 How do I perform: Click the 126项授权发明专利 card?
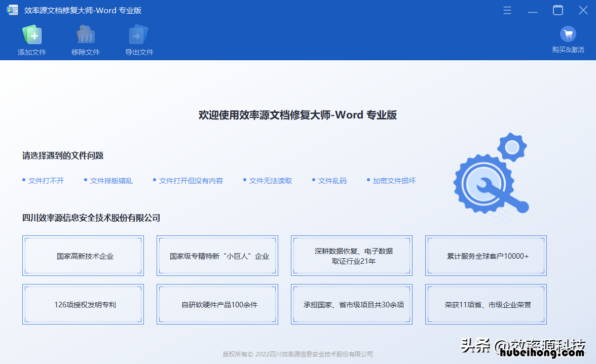83,304
